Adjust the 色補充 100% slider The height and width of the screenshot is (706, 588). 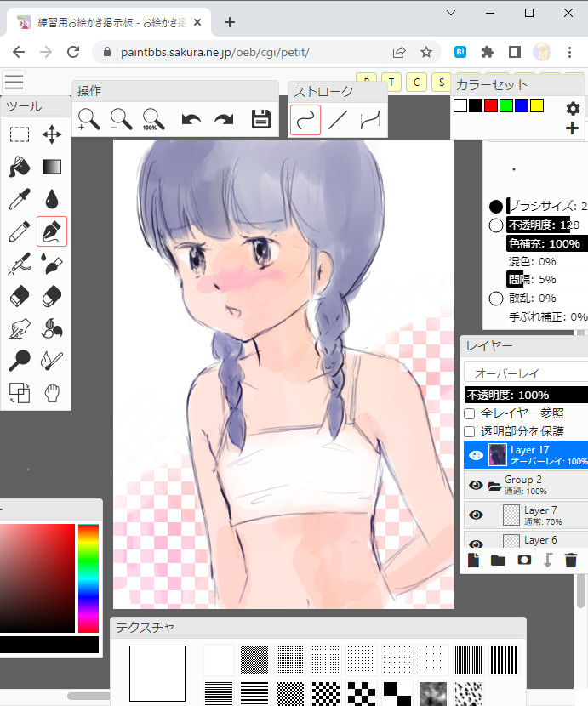point(547,243)
